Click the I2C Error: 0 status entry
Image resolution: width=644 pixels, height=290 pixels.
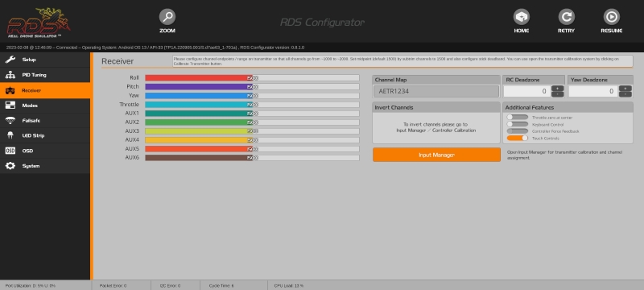[170, 285]
